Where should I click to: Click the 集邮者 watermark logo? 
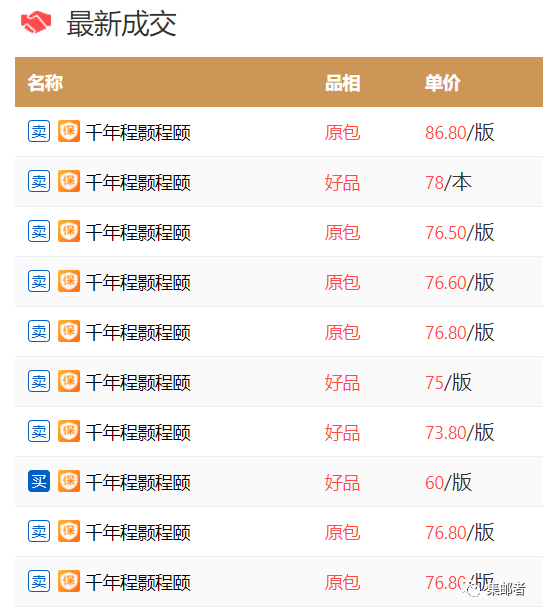pyautogui.click(x=495, y=589)
